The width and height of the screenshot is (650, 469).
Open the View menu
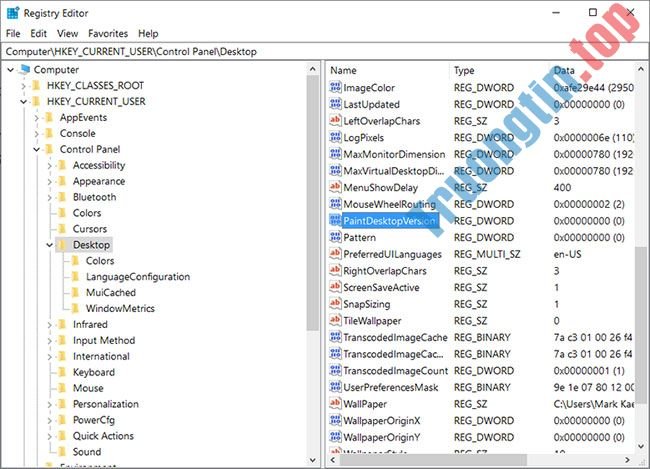point(68,33)
